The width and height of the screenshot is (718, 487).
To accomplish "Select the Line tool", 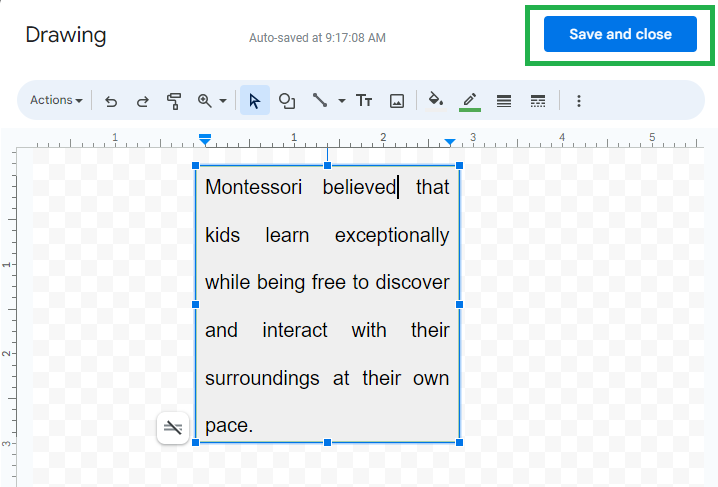I will tap(320, 100).
